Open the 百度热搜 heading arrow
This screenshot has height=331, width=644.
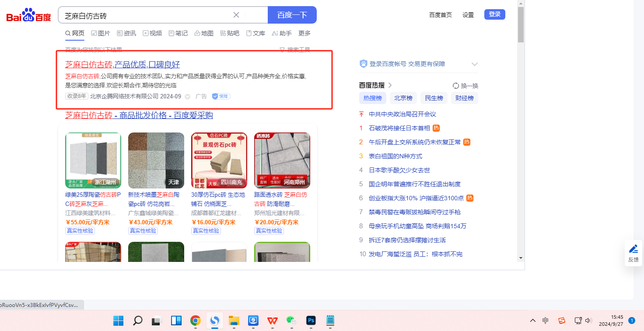click(390, 85)
